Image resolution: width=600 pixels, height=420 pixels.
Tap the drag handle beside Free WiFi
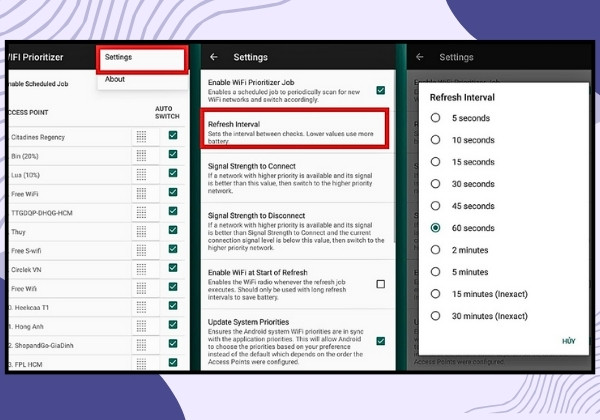141,194
